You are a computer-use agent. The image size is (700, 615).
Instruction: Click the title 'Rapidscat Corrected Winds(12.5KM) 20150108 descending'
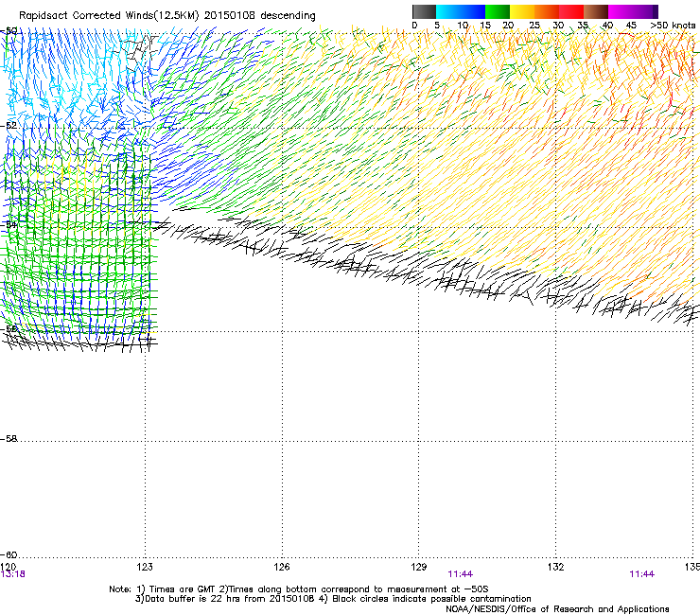[167, 15]
